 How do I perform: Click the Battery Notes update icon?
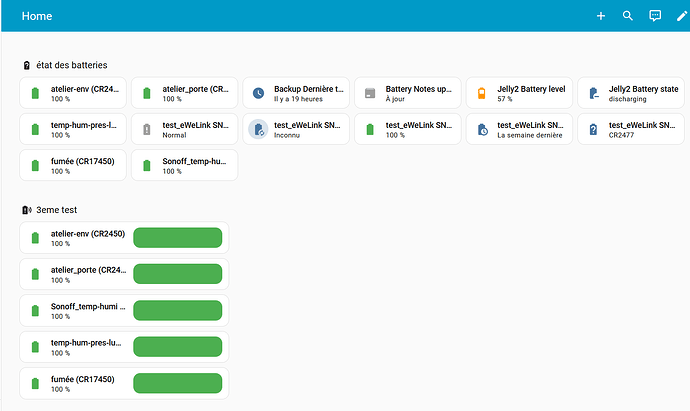coord(370,93)
